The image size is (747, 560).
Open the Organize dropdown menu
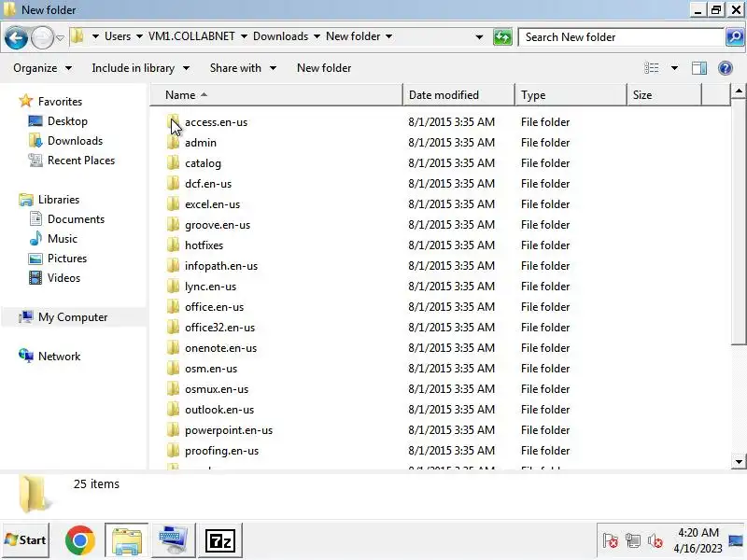coord(42,68)
